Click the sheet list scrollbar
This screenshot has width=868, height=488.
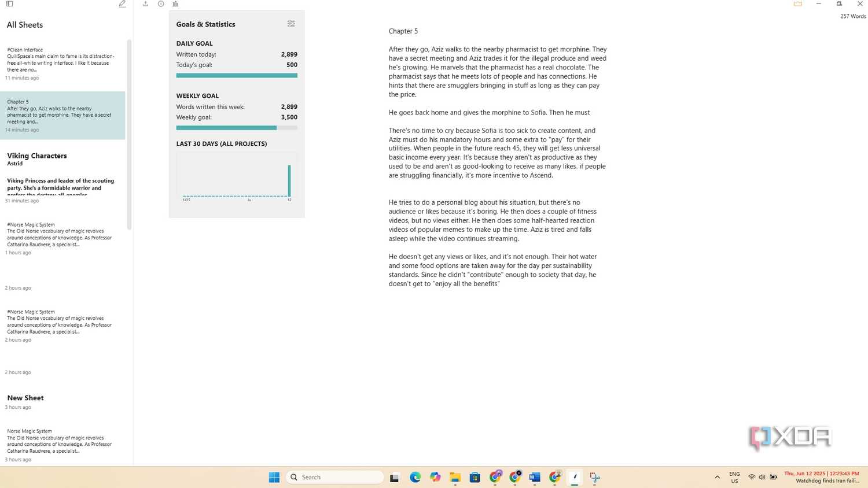(x=129, y=134)
